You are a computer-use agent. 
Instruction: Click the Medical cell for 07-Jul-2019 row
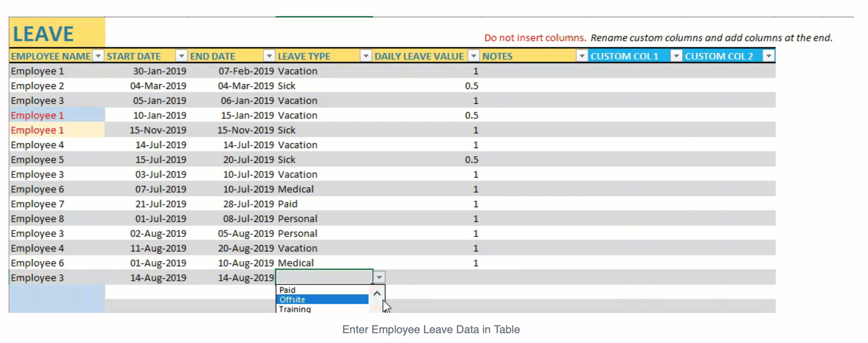click(x=324, y=189)
